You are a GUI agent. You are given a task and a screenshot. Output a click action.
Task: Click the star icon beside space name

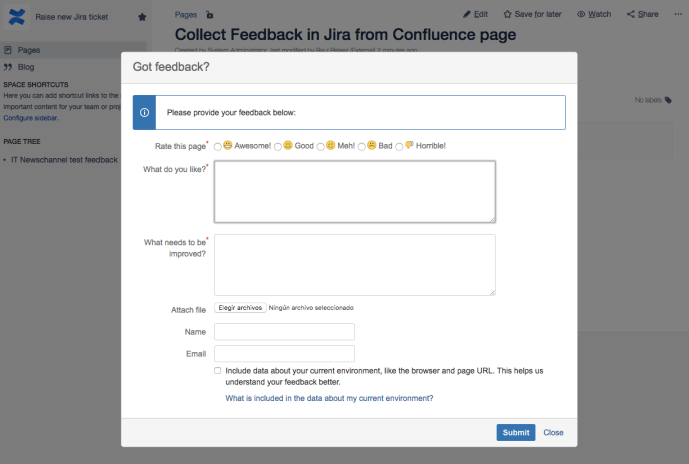tap(142, 17)
